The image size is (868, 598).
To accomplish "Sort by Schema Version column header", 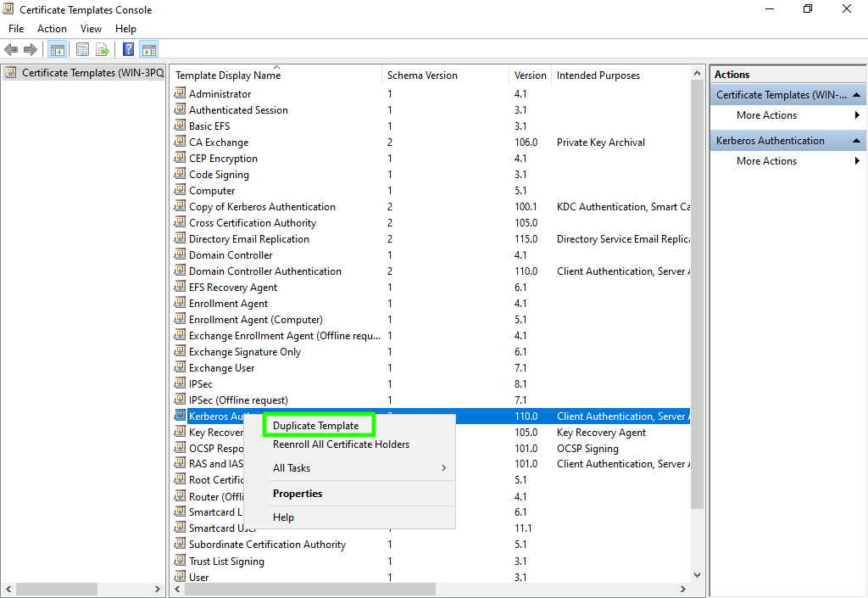I will click(422, 75).
